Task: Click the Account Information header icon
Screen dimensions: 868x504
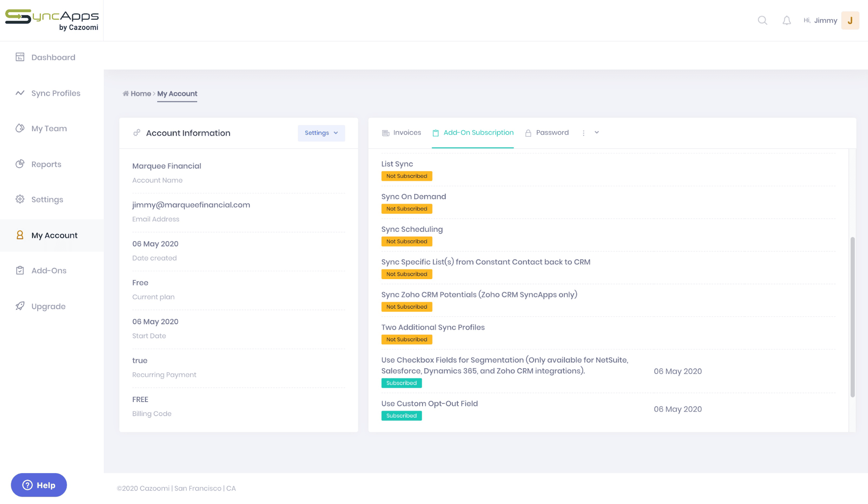Action: [136, 133]
